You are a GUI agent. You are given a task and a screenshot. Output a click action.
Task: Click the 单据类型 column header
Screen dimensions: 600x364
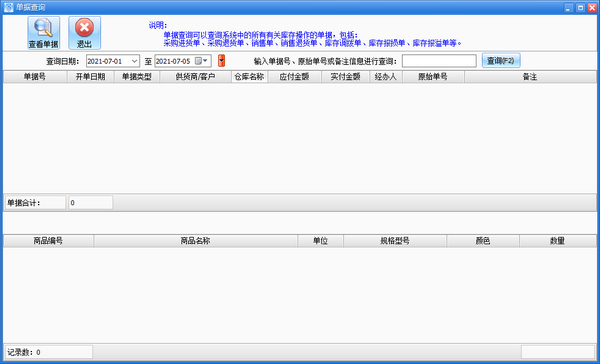137,77
